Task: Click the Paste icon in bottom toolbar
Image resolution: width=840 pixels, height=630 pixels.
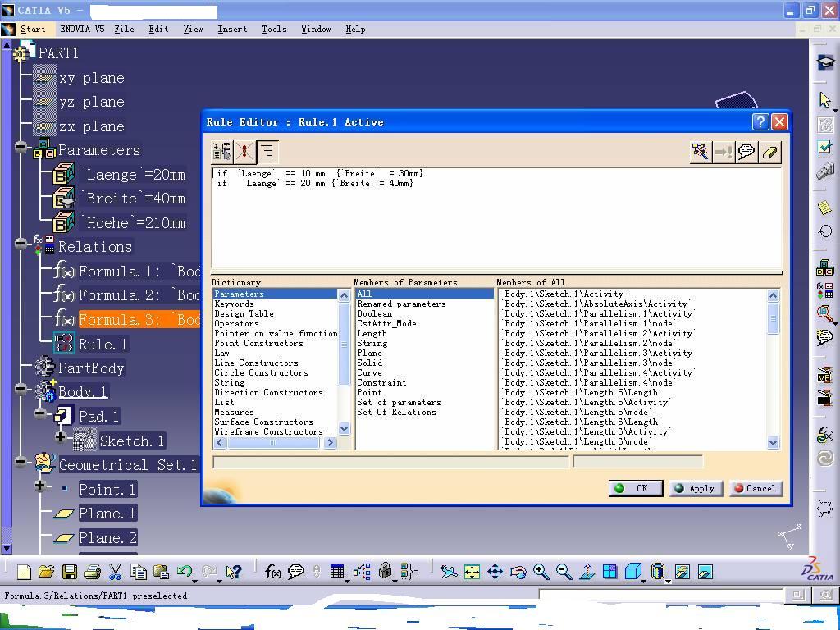Action: tap(162, 572)
